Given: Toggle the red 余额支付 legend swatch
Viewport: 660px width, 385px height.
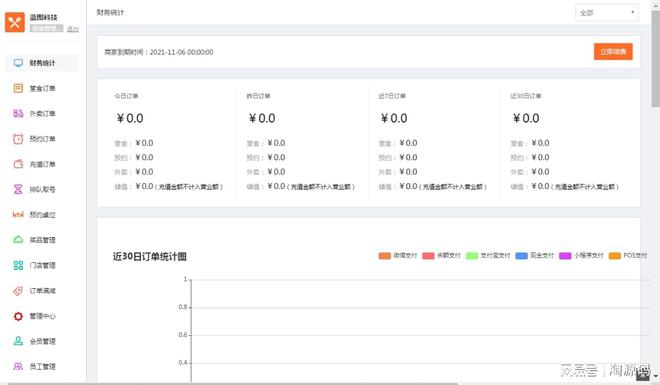Looking at the screenshot, I should pyautogui.click(x=428, y=255).
